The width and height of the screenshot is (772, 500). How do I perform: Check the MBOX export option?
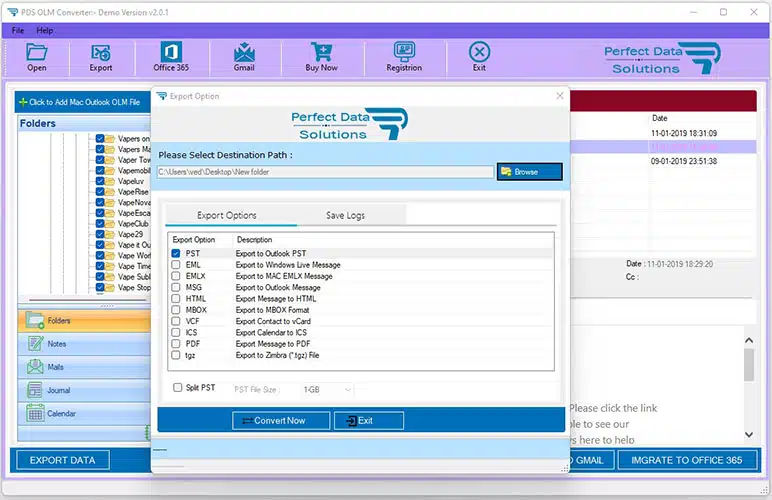(176, 310)
